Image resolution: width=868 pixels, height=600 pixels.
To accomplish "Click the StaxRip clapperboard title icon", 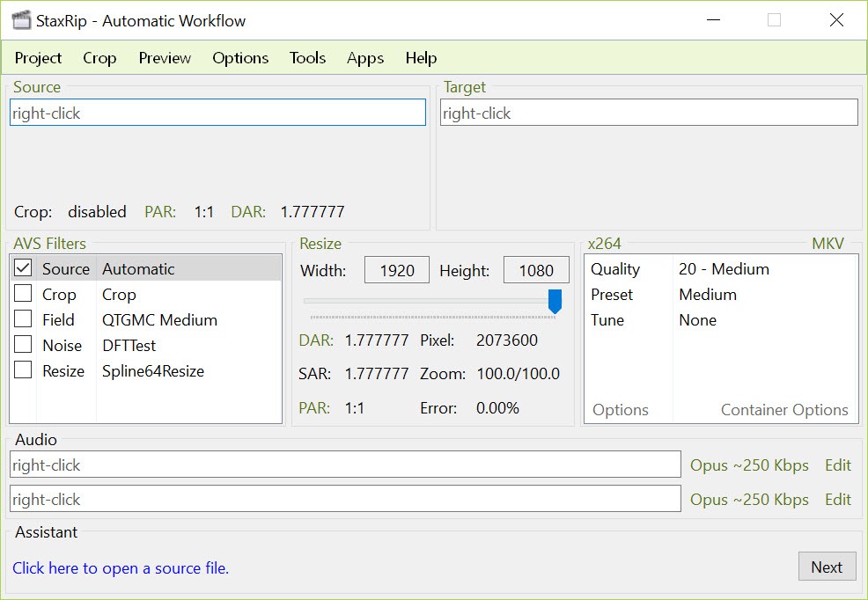I will point(21,20).
